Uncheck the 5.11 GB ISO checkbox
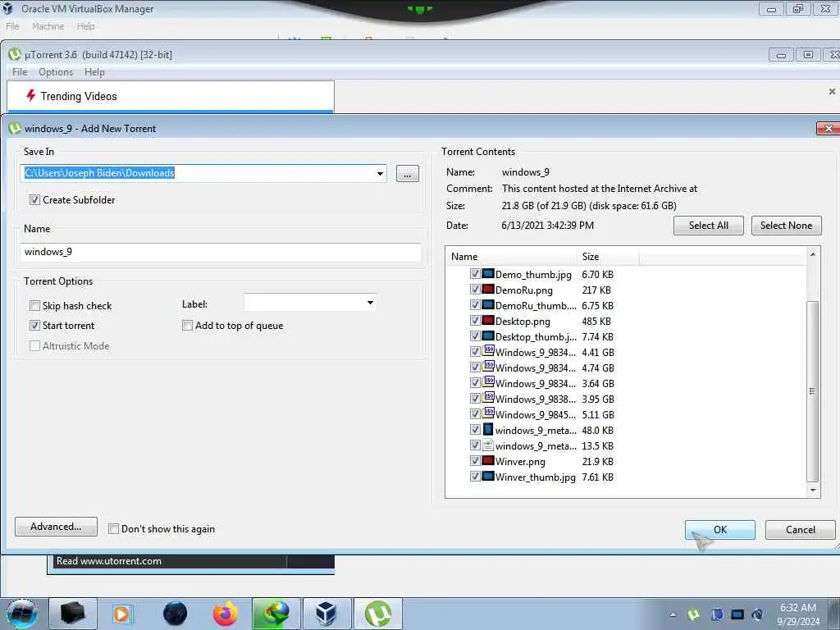The image size is (840, 630). [x=475, y=414]
